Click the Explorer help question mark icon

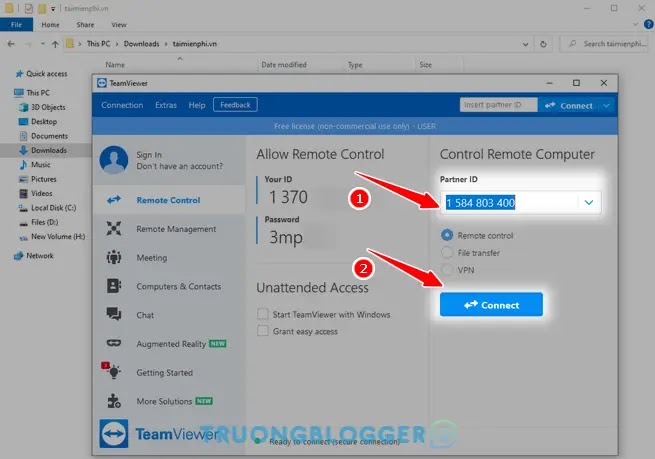pyautogui.click(x=648, y=25)
